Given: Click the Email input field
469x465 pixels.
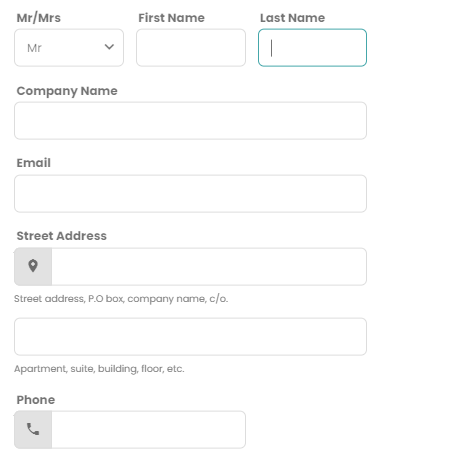Looking at the screenshot, I should pyautogui.click(x=191, y=194).
